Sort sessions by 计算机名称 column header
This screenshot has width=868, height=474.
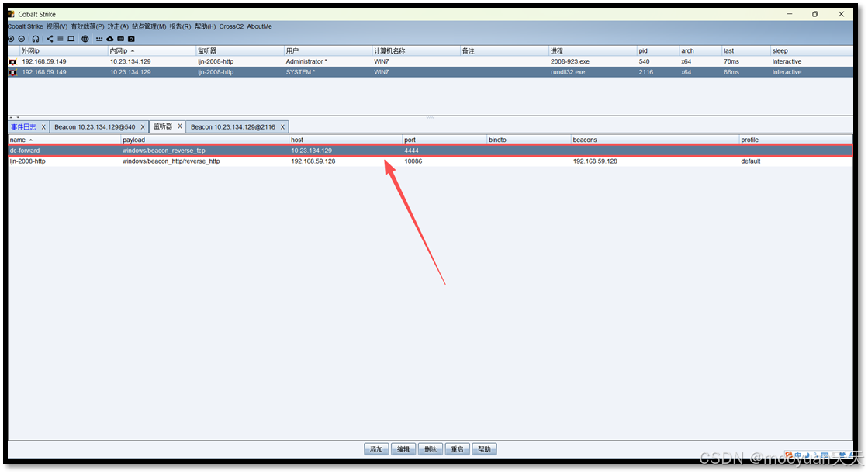[x=416, y=51]
